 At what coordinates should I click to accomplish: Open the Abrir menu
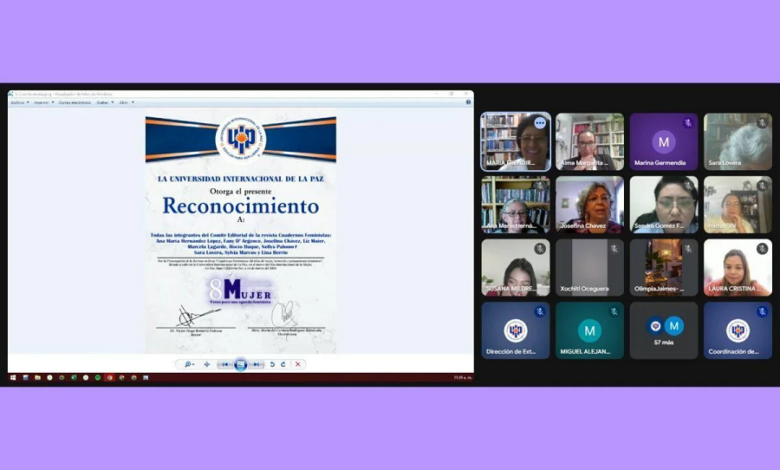(125, 102)
